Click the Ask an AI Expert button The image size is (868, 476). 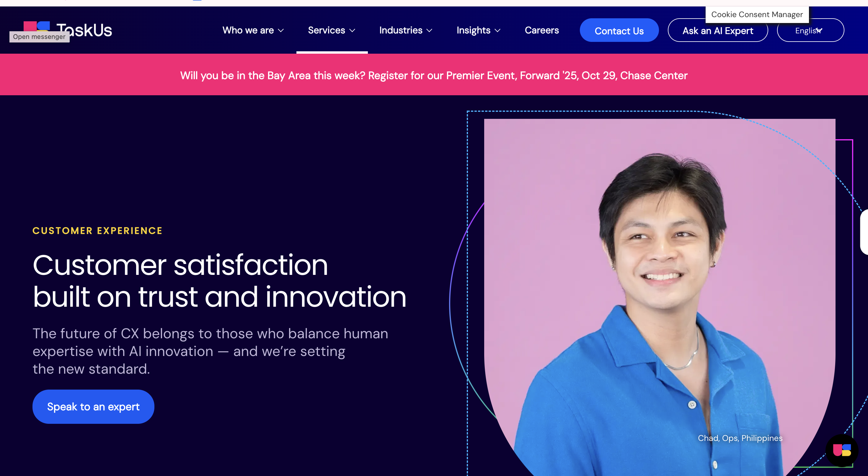(718, 31)
